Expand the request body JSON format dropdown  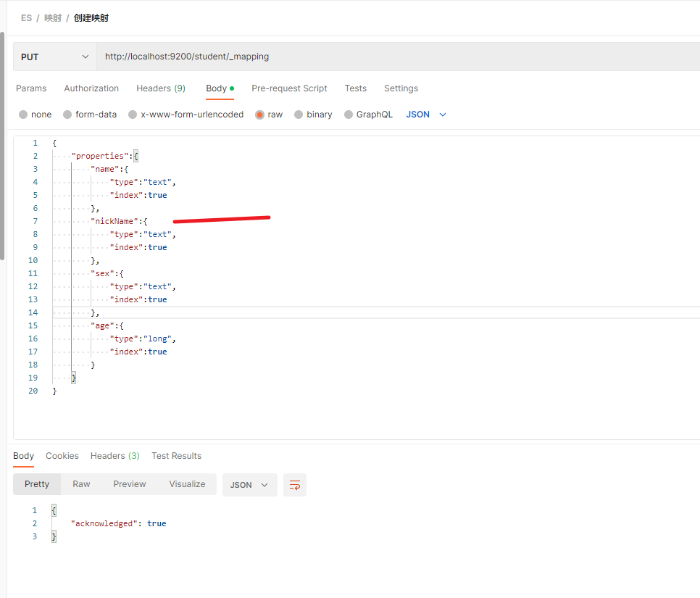(x=426, y=115)
